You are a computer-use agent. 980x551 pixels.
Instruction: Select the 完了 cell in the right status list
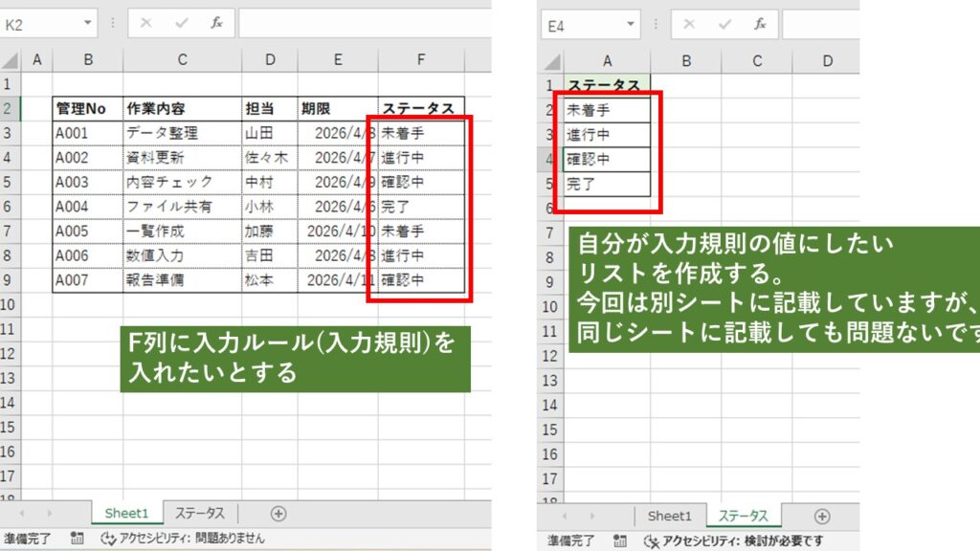pyautogui.click(x=607, y=185)
